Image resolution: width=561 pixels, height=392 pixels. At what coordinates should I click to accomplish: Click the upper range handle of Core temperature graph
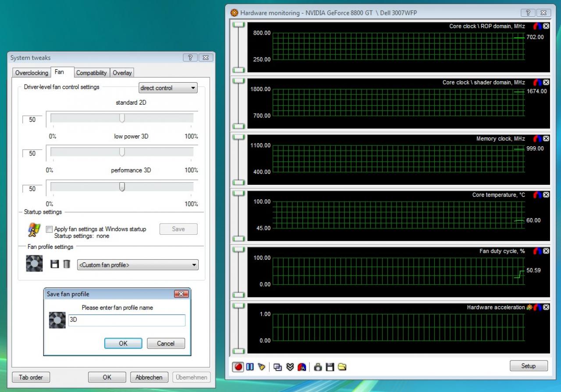pos(238,194)
